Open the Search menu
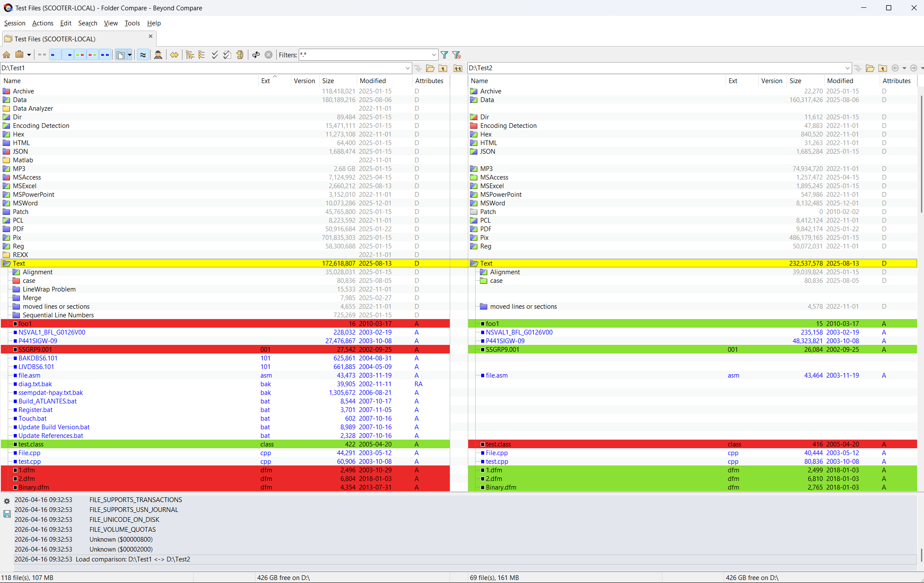 click(88, 23)
